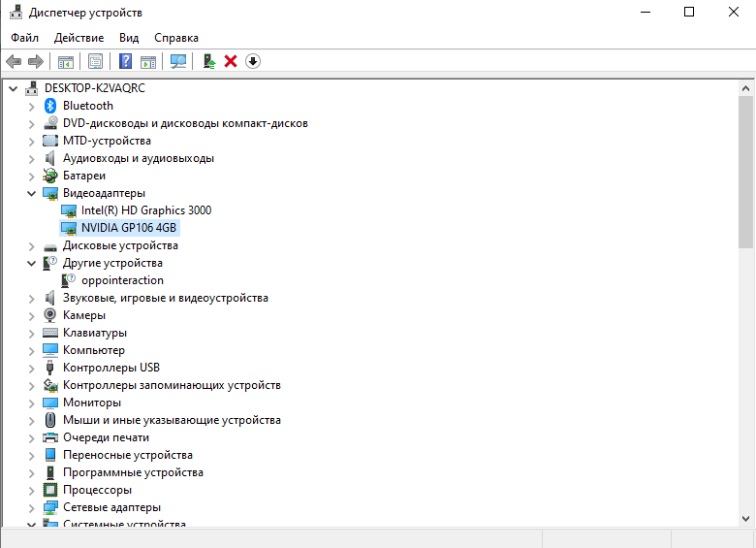Click the battery category icon
Screen dimensions: 756x548
(50, 176)
